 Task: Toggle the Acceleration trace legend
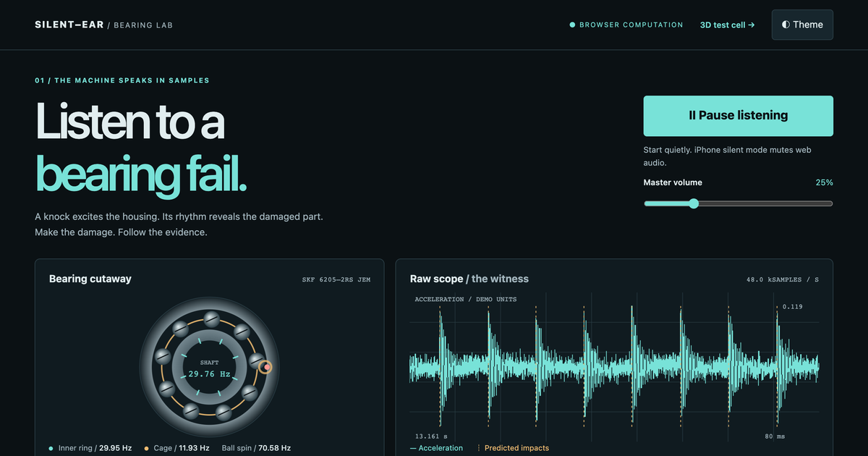click(436, 448)
